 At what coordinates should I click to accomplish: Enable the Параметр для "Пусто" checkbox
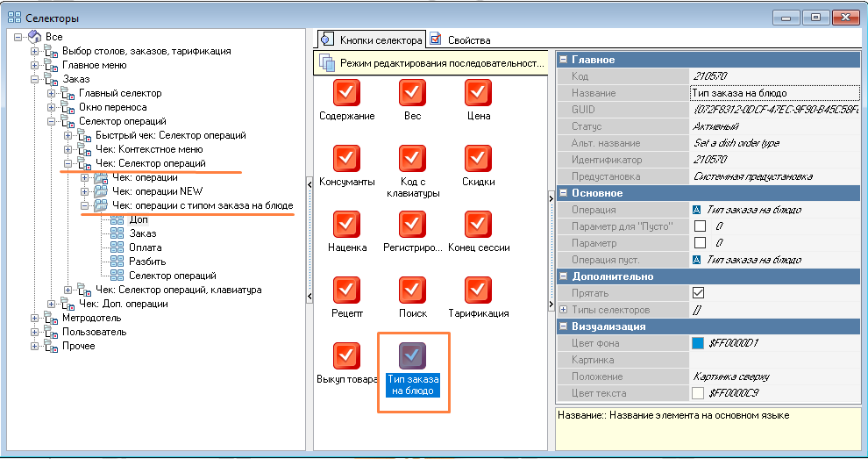[699, 226]
